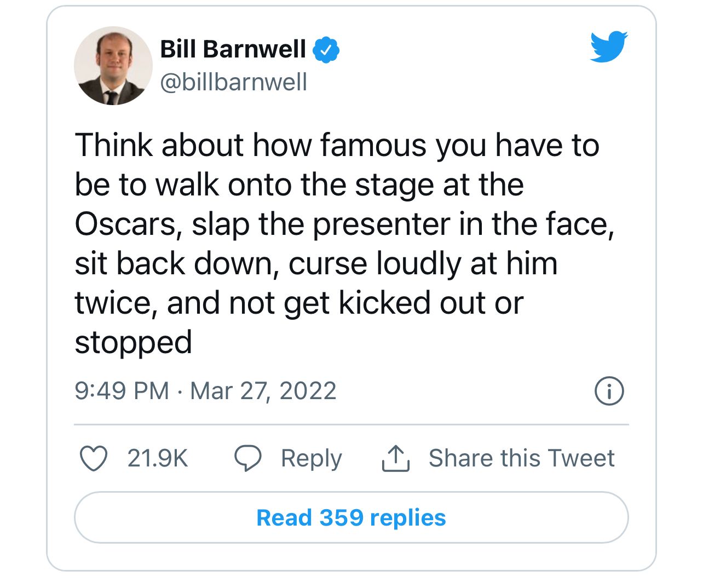Viewport: 703px width, 588px height.
Task: Like the tweet with the heart icon
Action: 94,458
